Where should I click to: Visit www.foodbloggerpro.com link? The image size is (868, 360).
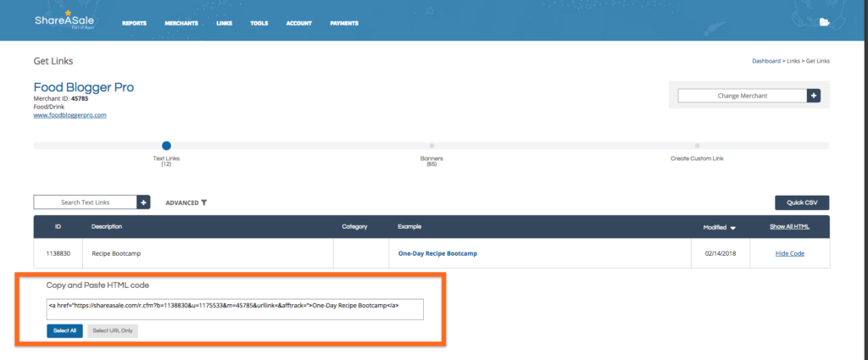70,115
